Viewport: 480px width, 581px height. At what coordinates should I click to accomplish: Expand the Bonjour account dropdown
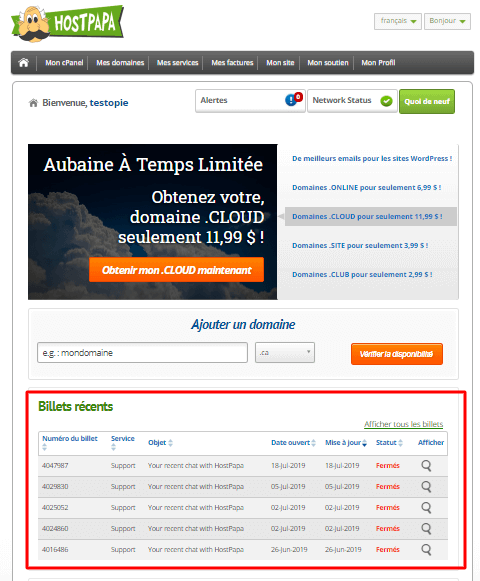click(447, 21)
